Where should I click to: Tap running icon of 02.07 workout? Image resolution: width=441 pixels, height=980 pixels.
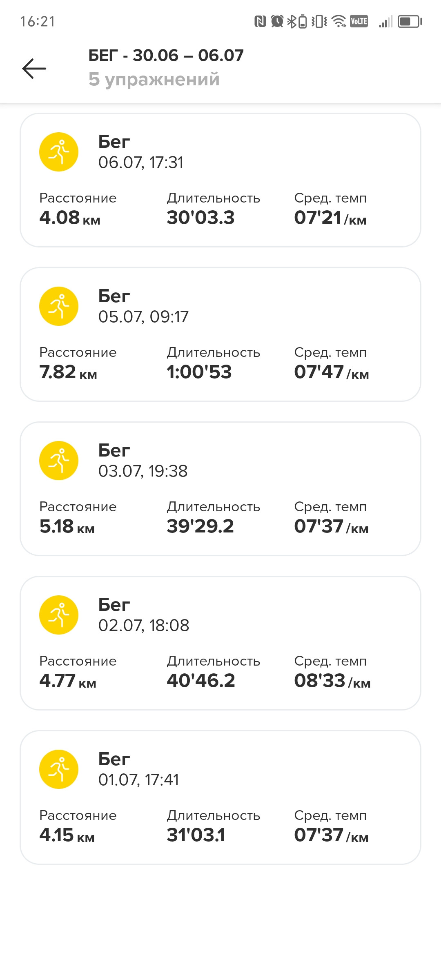pos(59,615)
